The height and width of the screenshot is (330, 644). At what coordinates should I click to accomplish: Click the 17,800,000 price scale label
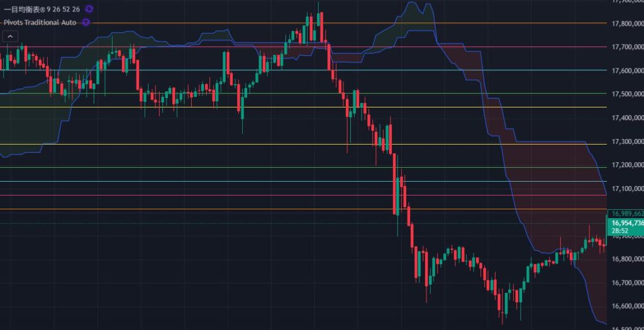coord(626,23)
